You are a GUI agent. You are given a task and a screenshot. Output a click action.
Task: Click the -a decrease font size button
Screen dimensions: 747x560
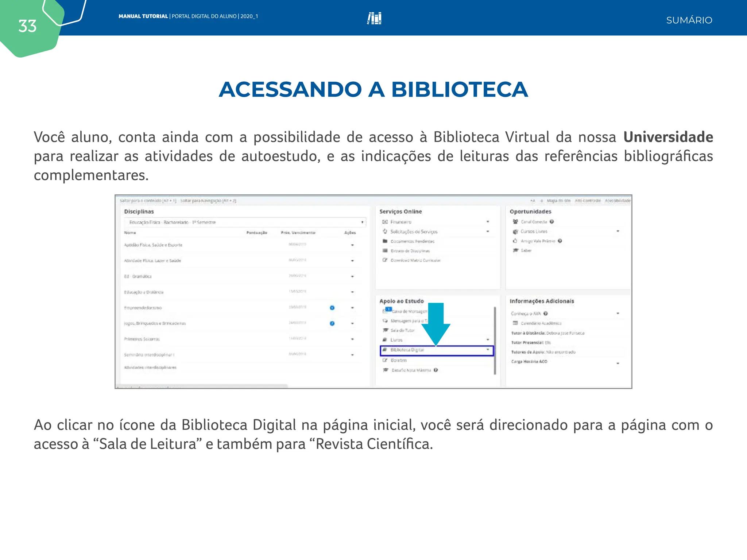point(542,201)
